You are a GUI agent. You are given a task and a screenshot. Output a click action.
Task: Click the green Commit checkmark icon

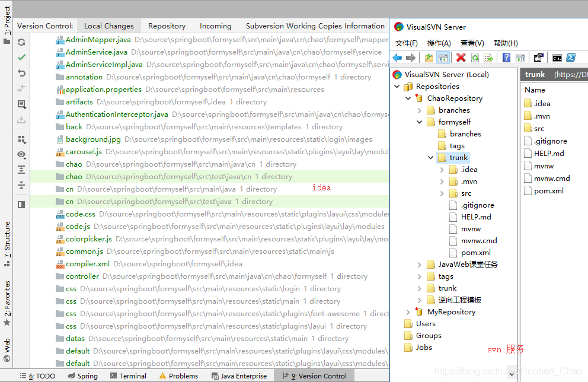click(x=21, y=58)
